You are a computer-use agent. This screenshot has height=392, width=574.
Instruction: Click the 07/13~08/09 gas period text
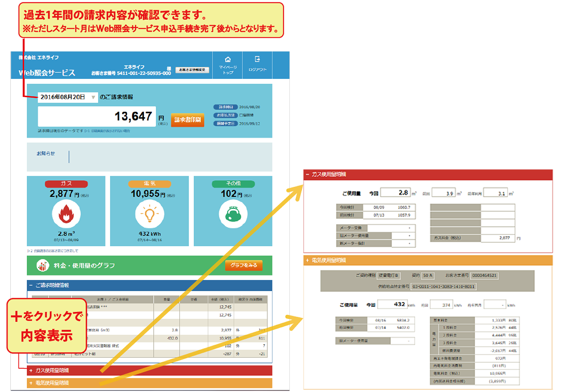click(66, 240)
